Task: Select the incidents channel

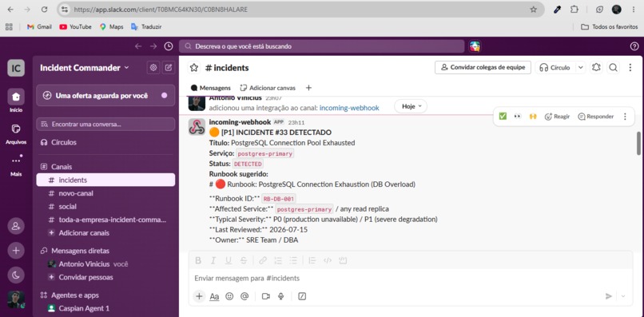Action: click(105, 180)
